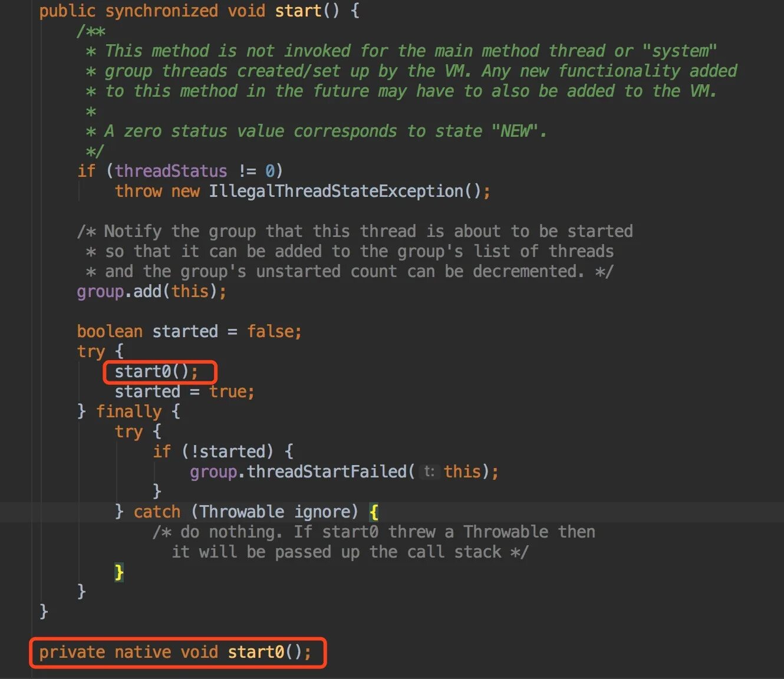Click the 'group.add(this);' statement
Screen dimensions: 784x679
pyautogui.click(x=151, y=291)
